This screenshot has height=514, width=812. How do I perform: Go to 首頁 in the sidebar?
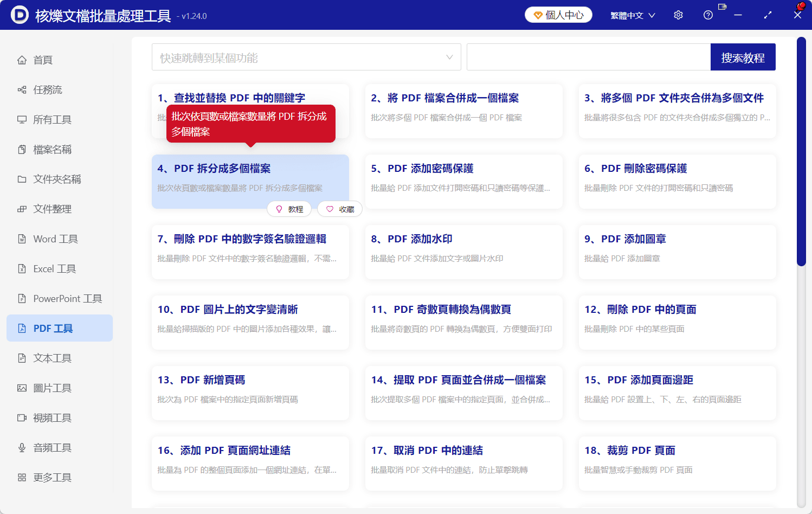[60, 60]
